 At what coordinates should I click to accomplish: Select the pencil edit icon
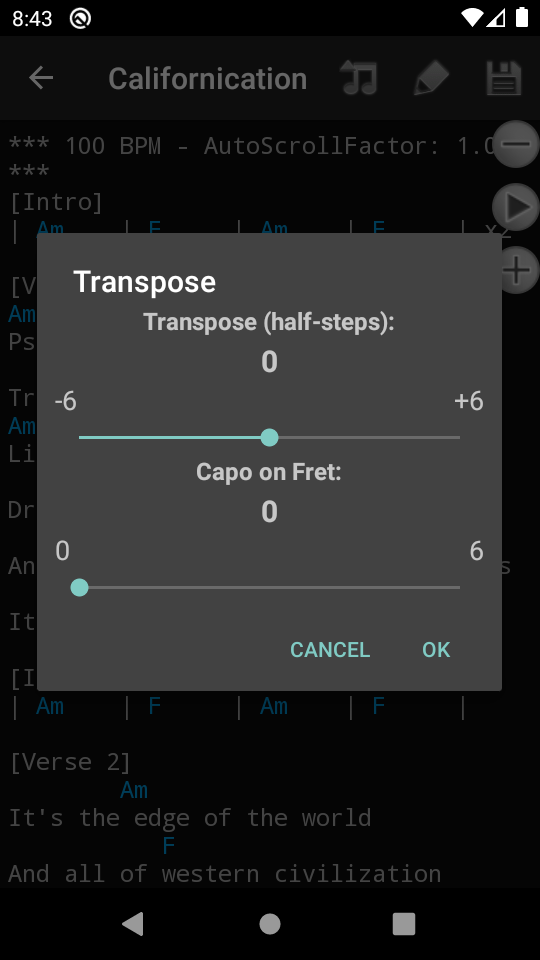[x=431, y=78]
